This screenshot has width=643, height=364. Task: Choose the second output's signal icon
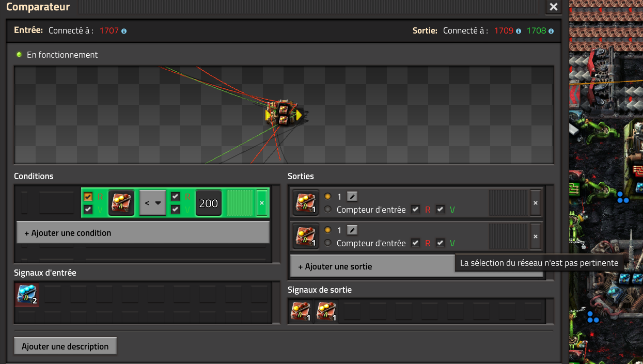coord(305,236)
